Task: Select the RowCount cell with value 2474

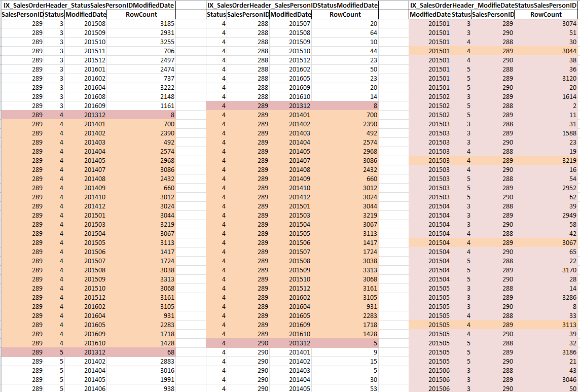Action: coord(141,69)
